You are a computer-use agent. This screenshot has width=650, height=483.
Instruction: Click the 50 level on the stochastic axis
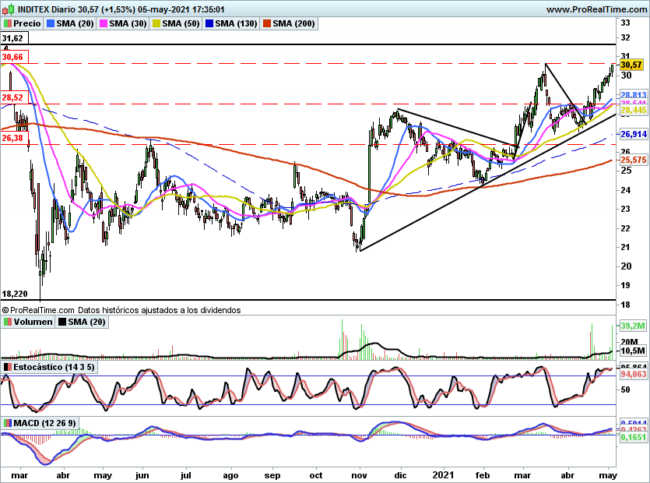click(x=625, y=390)
